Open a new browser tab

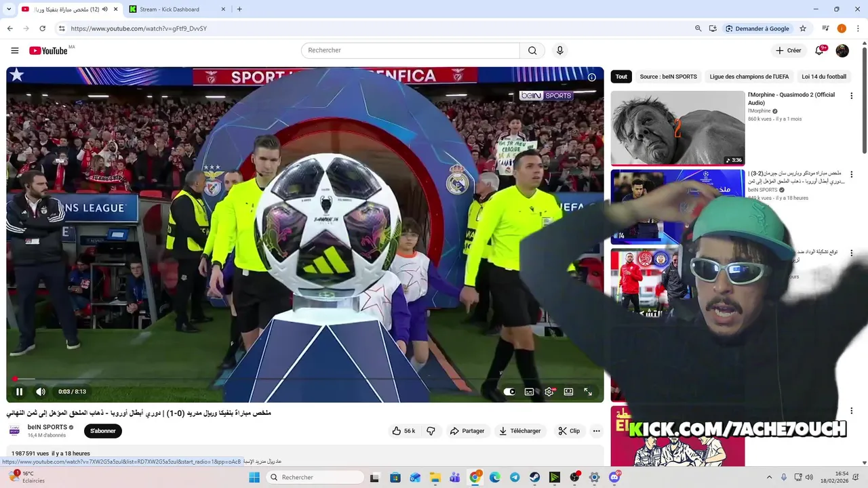click(239, 9)
